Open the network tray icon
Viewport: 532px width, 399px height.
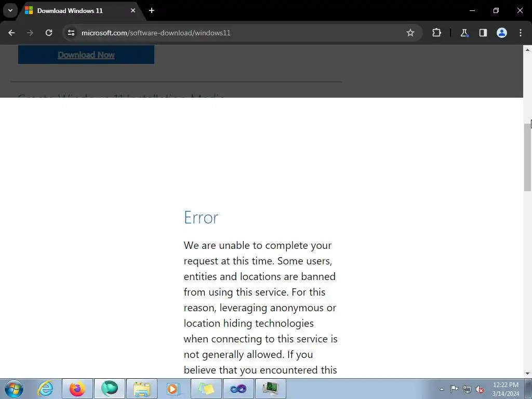pos(467,389)
